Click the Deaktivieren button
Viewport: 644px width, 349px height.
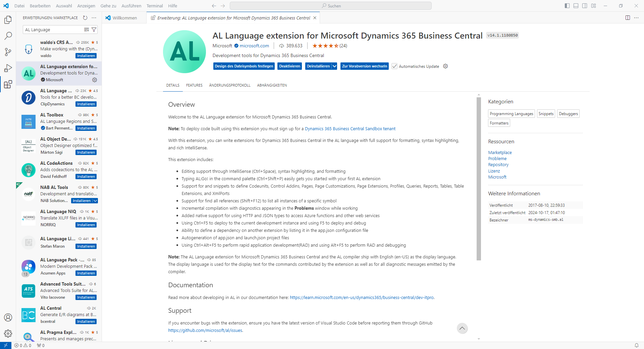(290, 66)
